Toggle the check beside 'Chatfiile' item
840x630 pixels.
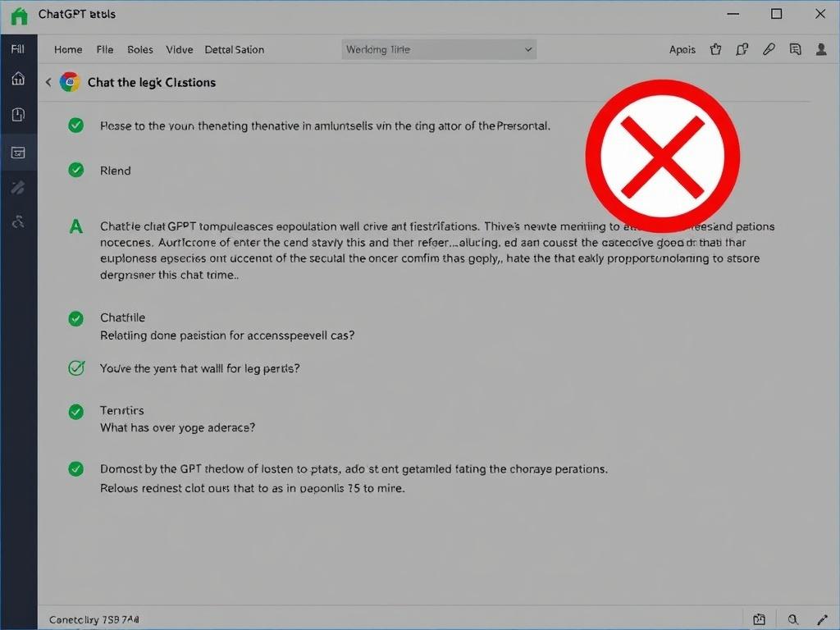tap(75, 318)
